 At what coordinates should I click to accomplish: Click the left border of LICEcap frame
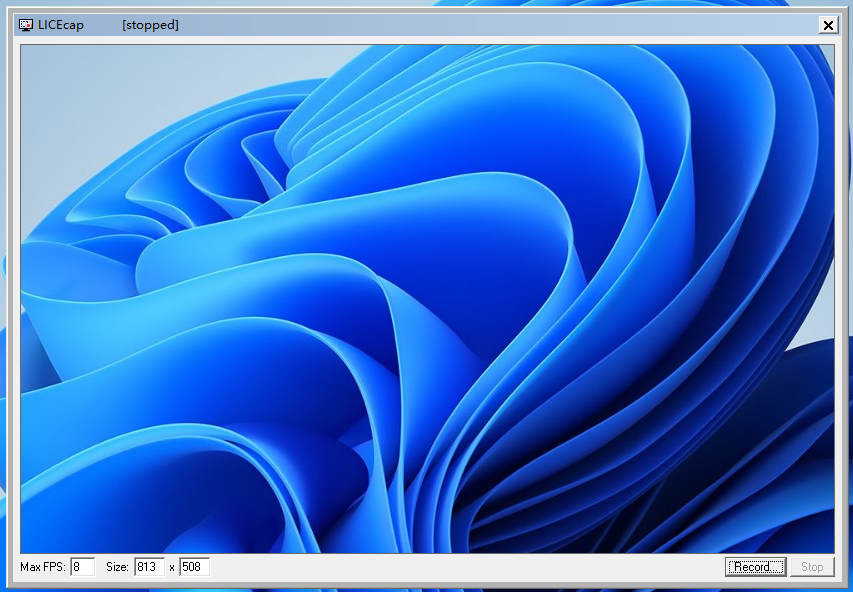(x=17, y=300)
